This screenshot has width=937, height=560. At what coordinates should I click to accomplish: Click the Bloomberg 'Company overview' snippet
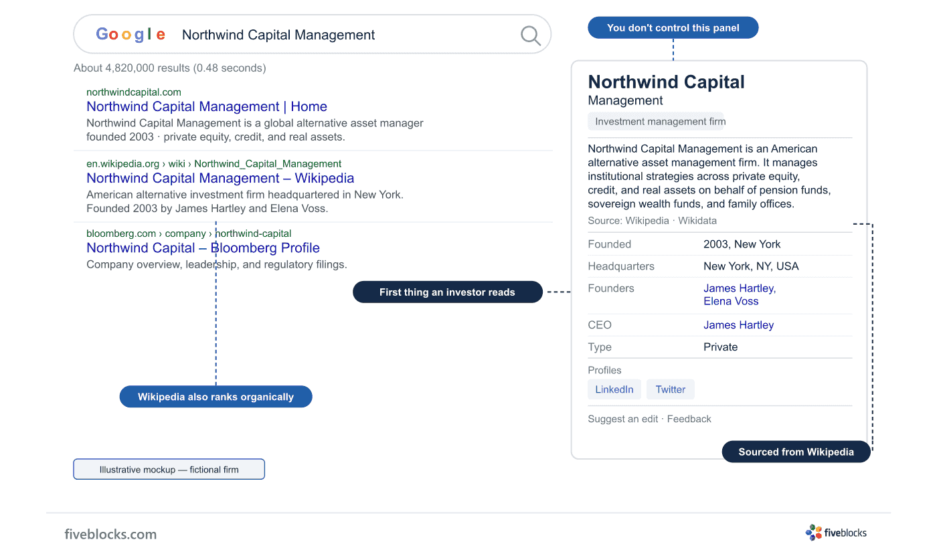coord(216,264)
